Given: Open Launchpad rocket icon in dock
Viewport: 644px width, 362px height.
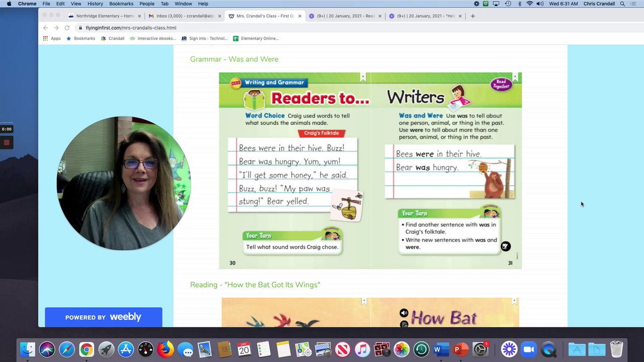Looking at the screenshot, I should tap(106, 349).
